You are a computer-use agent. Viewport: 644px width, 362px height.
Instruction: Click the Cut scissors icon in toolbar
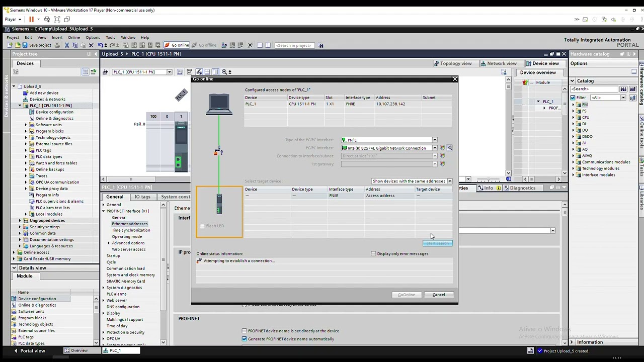tap(66, 45)
